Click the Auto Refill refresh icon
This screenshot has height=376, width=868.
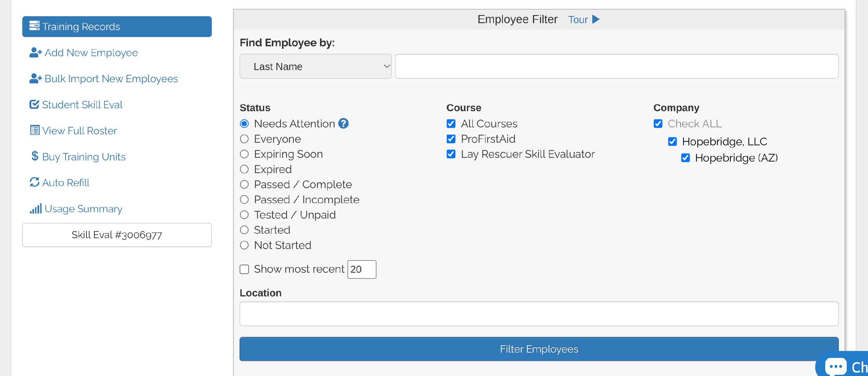(x=34, y=182)
